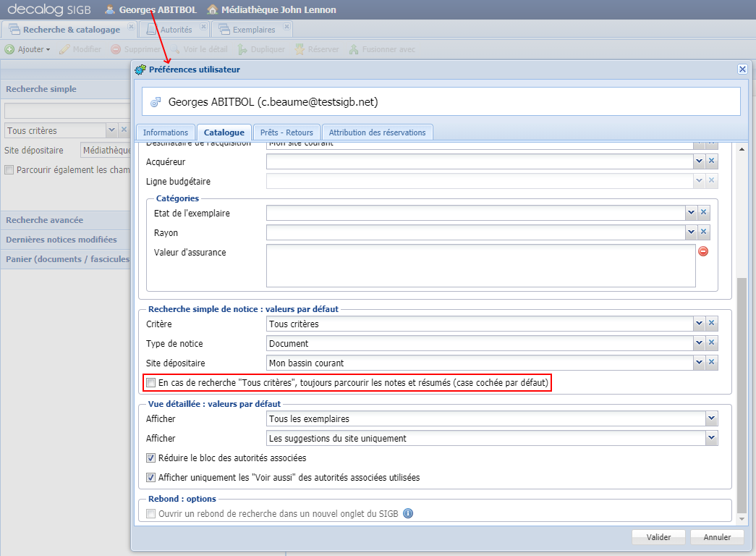
Task: Clear the Rayon field with its X icon
Action: [704, 232]
